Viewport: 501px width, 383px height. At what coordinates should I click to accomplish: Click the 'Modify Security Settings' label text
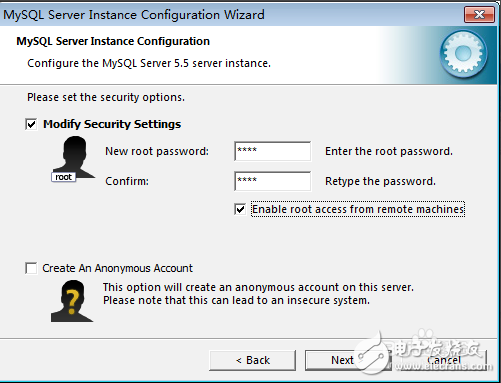[112, 124]
